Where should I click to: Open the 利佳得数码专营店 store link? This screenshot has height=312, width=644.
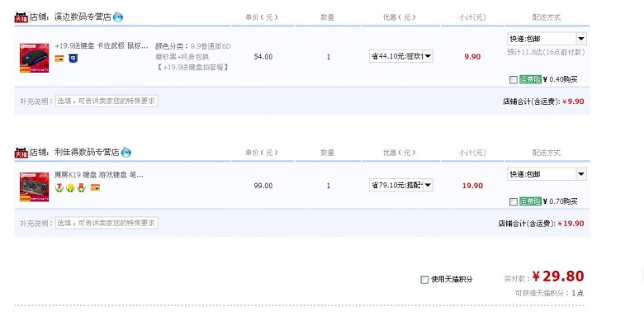point(87,153)
